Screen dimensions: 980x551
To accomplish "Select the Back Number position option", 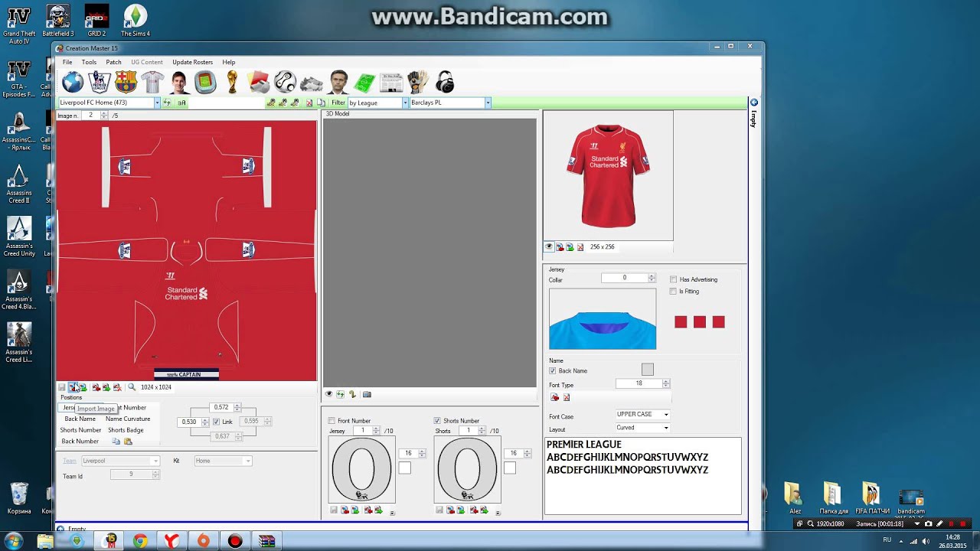I will tap(80, 442).
